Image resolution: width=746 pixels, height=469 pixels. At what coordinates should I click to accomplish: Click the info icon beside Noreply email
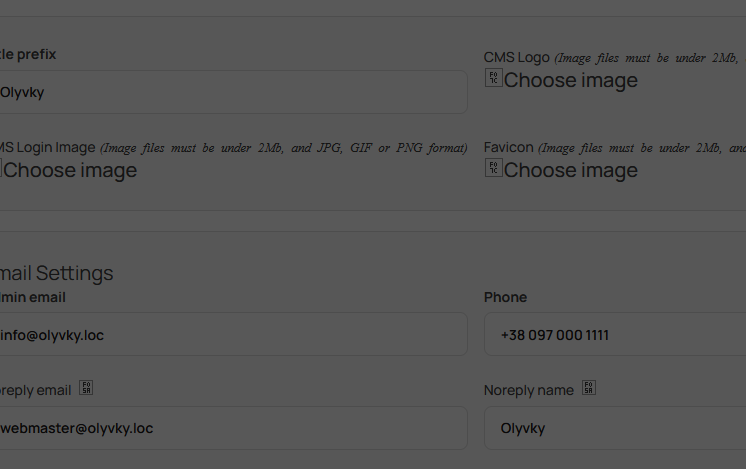point(86,388)
